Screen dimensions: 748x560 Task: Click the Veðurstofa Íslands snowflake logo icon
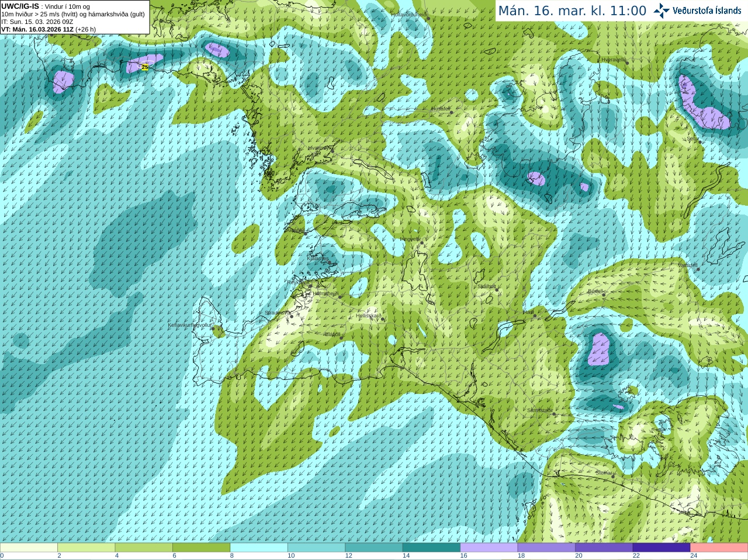coord(661,11)
